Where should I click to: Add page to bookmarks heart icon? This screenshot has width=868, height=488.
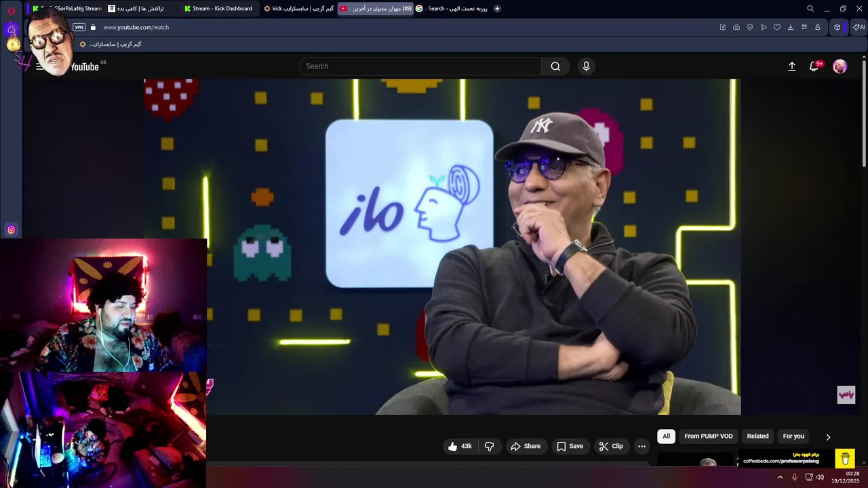[777, 27]
